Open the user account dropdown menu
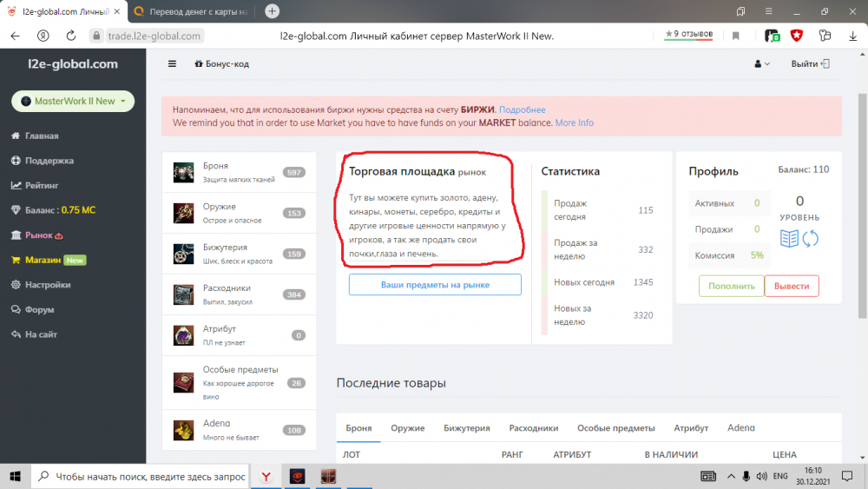The image size is (868, 489). 762,64
